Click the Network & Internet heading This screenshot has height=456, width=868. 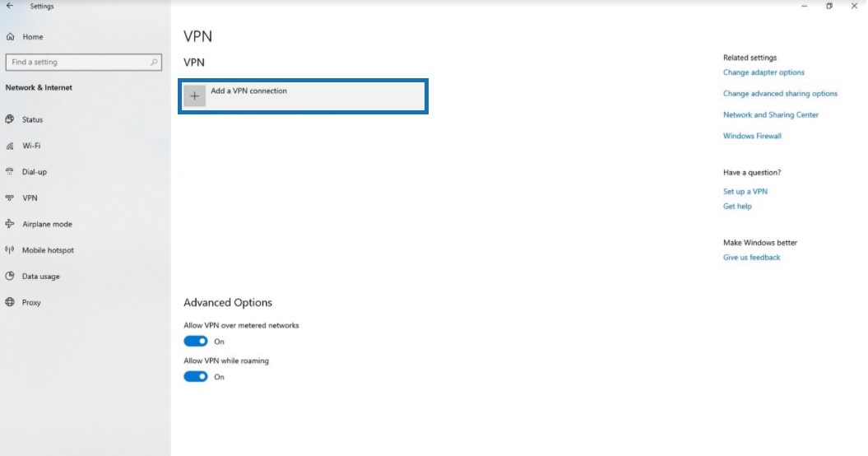click(x=39, y=87)
